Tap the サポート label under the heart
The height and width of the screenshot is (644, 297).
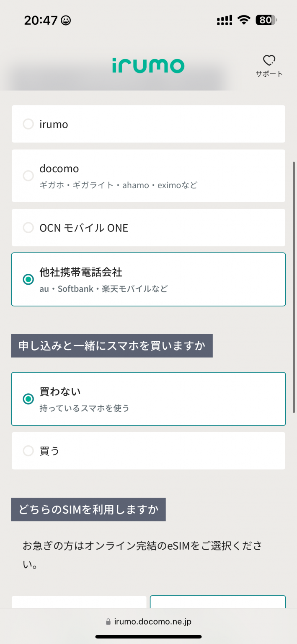tap(269, 73)
